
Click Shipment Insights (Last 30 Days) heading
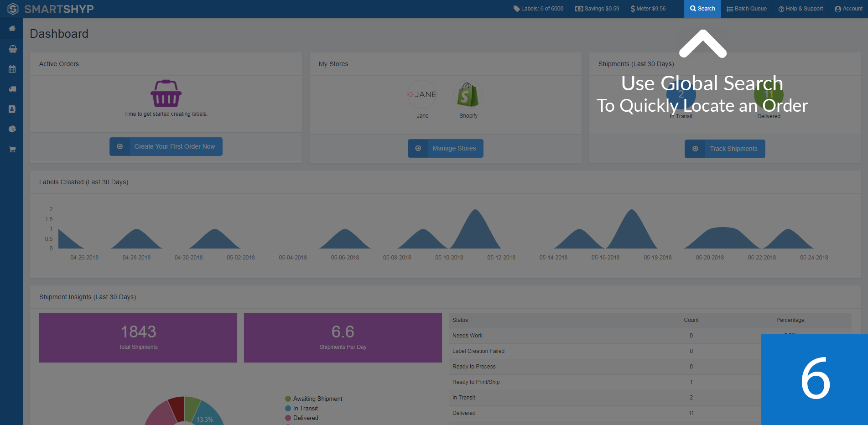pos(88,297)
